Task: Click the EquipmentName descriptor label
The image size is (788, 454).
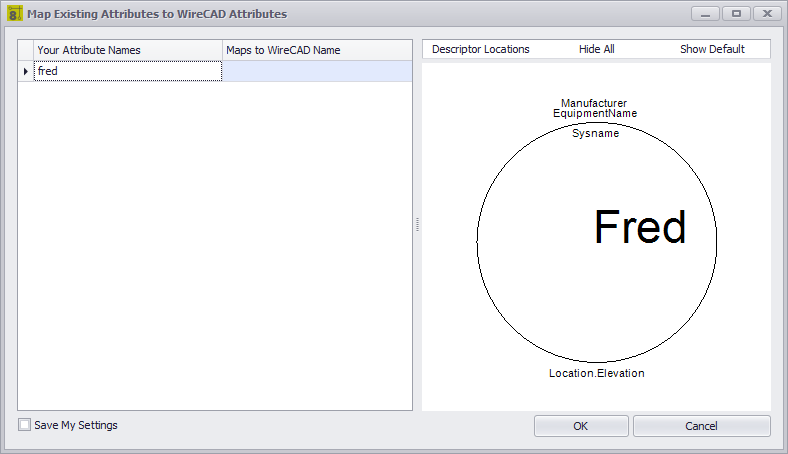Action: 595,114
